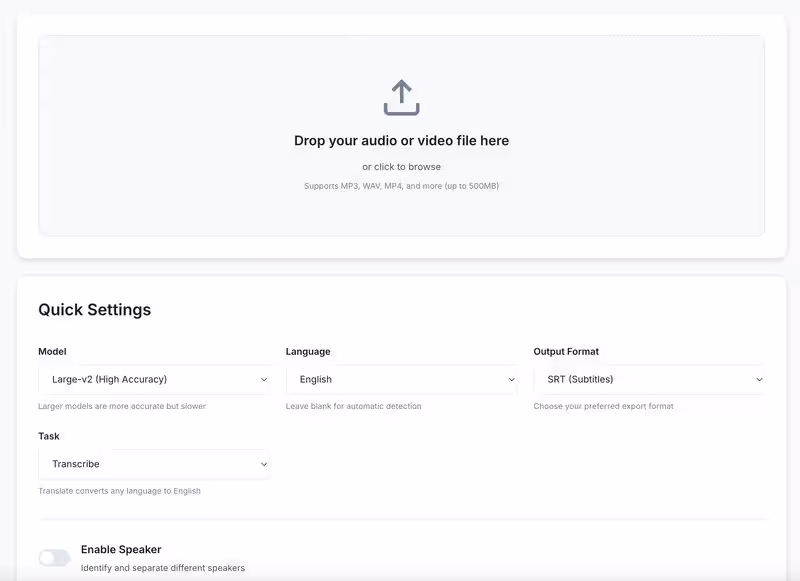Click the Language field label
Image resolution: width=800 pixels, height=581 pixels.
(x=308, y=352)
